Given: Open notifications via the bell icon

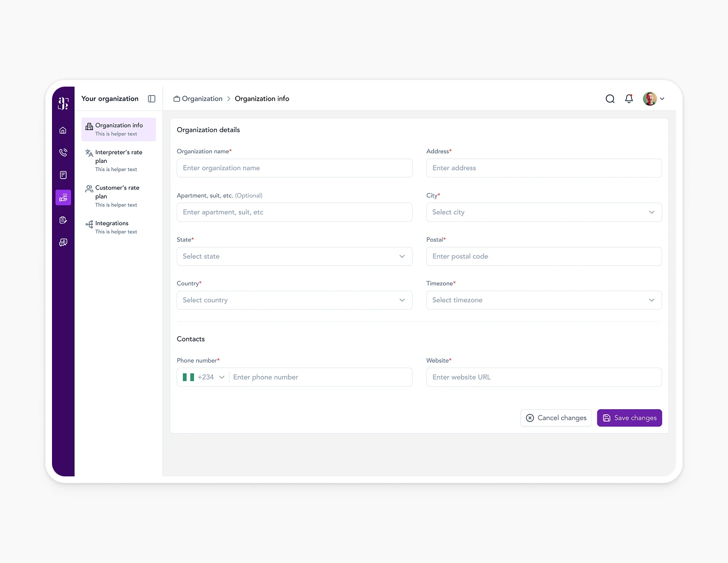Looking at the screenshot, I should 629,99.
